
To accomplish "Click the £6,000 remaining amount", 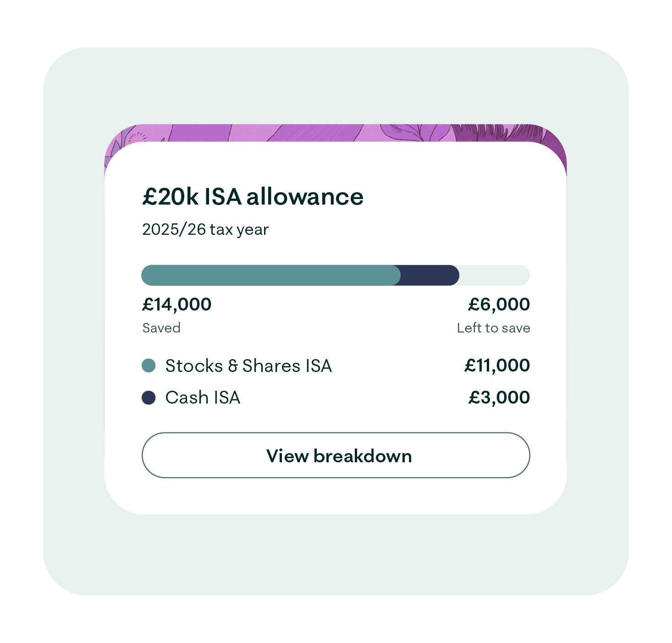I will click(499, 305).
